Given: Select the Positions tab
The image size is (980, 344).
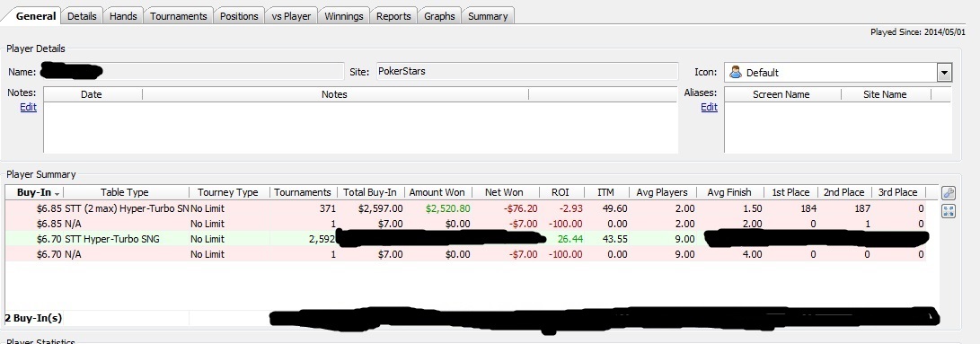Looking at the screenshot, I should pyautogui.click(x=239, y=16).
